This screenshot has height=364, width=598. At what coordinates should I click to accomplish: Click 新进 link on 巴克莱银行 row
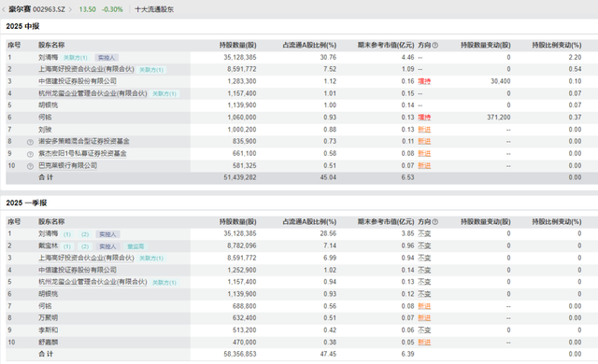424,165
